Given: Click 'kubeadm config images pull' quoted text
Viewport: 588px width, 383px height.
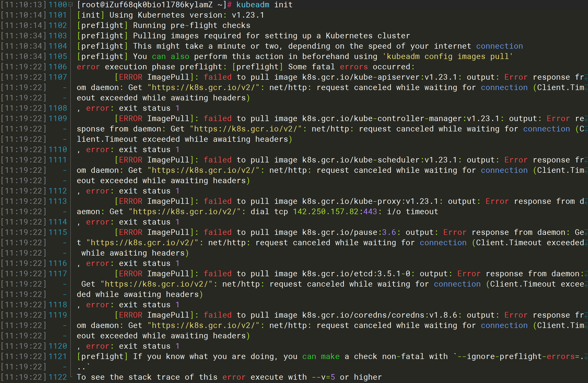Looking at the screenshot, I should [448, 57].
